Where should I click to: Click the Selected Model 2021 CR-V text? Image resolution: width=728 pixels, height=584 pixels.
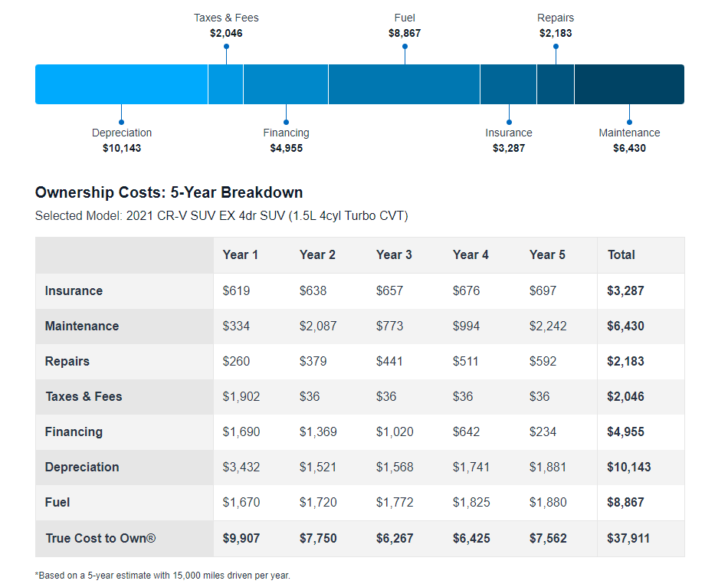(221, 216)
